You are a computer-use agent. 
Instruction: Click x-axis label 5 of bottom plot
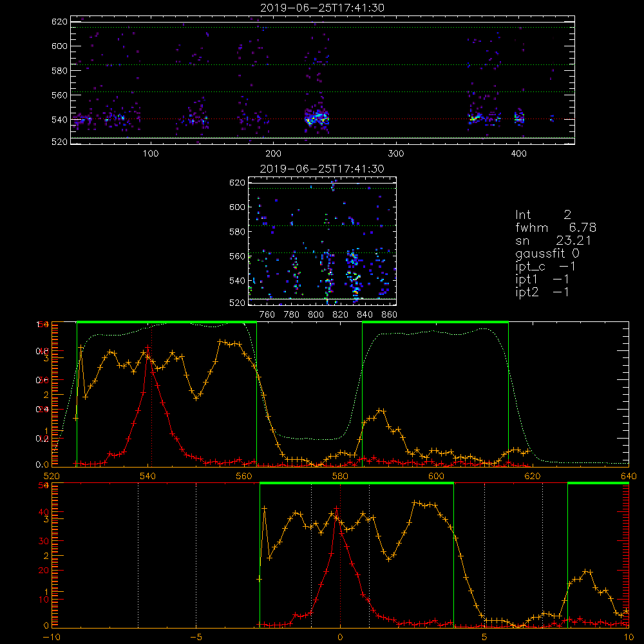485,637
